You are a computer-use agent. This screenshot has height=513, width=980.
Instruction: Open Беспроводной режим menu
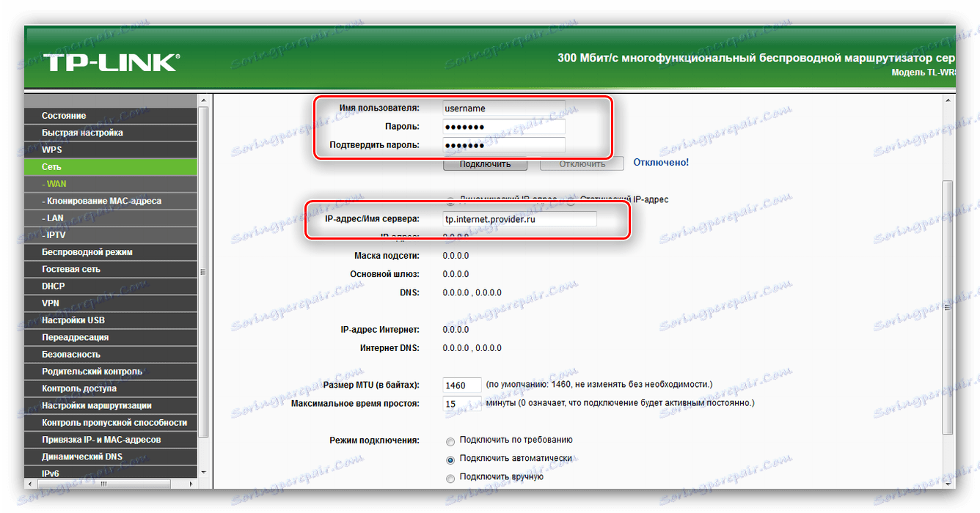[111, 252]
